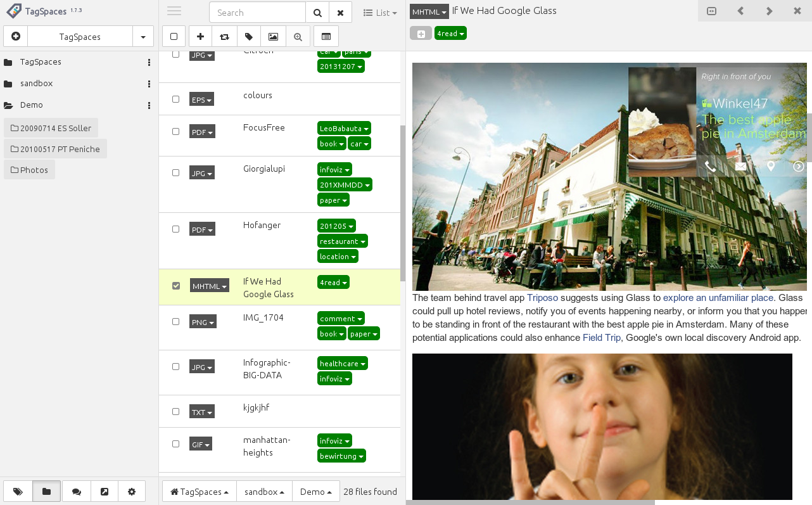Click the zoom-in thumbnails icon

[x=298, y=37]
